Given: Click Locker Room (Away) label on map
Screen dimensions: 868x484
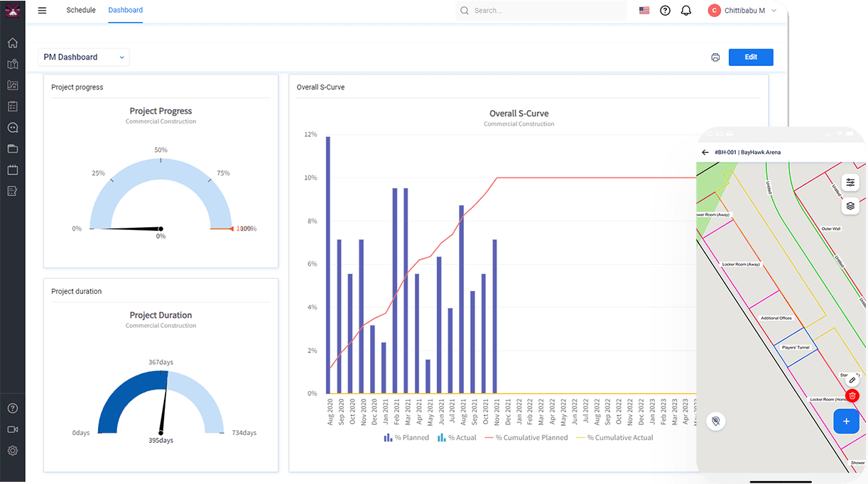Looking at the screenshot, I should tap(741, 264).
